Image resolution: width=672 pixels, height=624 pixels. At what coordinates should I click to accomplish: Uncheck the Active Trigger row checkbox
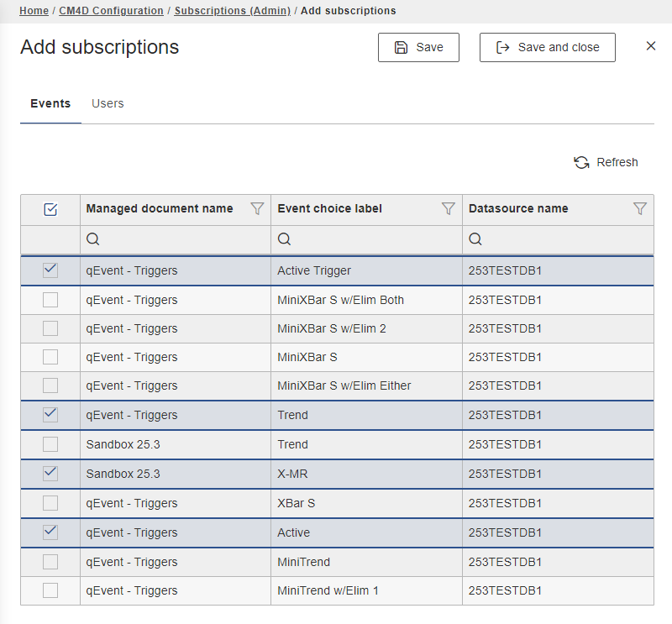tap(50, 270)
